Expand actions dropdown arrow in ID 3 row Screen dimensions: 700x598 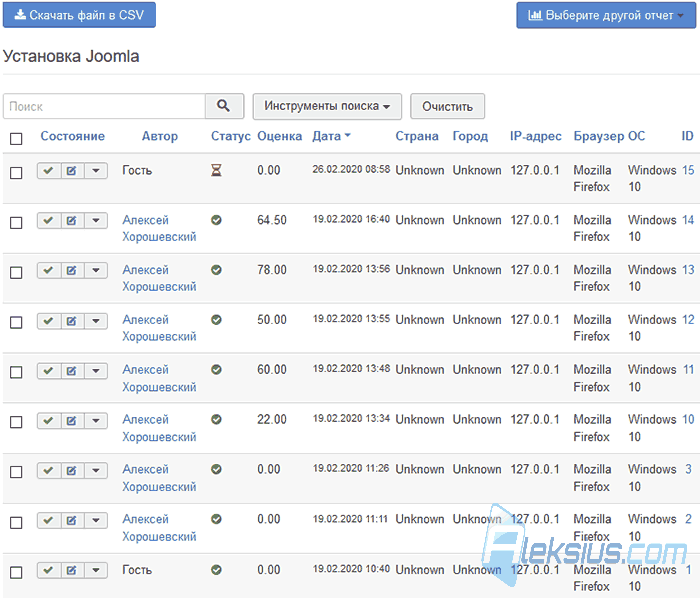[x=96, y=470]
